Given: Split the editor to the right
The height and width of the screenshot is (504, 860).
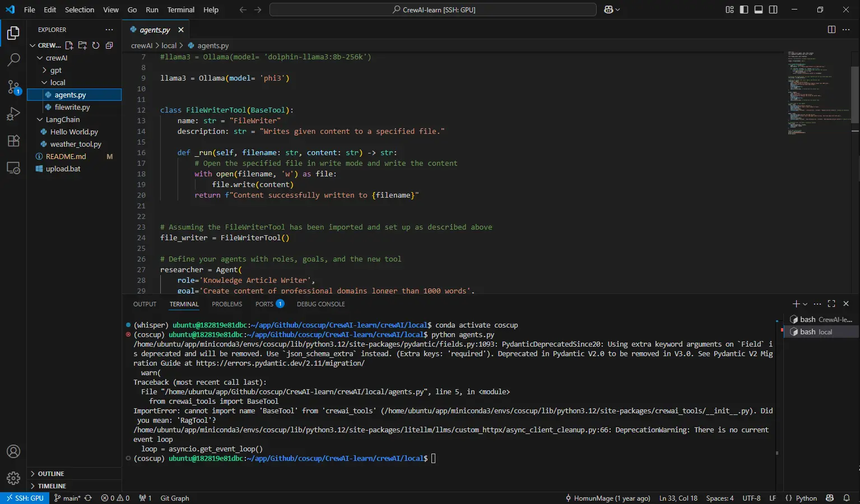Looking at the screenshot, I should pyautogui.click(x=831, y=30).
